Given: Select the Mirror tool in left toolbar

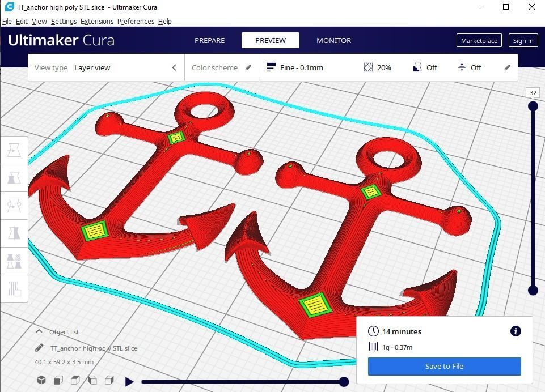Looking at the screenshot, I should (x=14, y=234).
